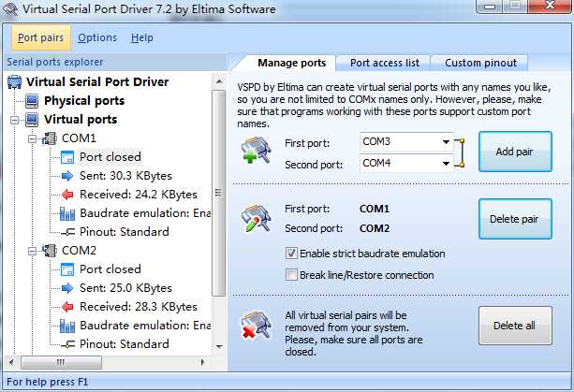Click the tree vertical scrollbar thumb
This screenshot has width=574, height=392.
pos(219,194)
